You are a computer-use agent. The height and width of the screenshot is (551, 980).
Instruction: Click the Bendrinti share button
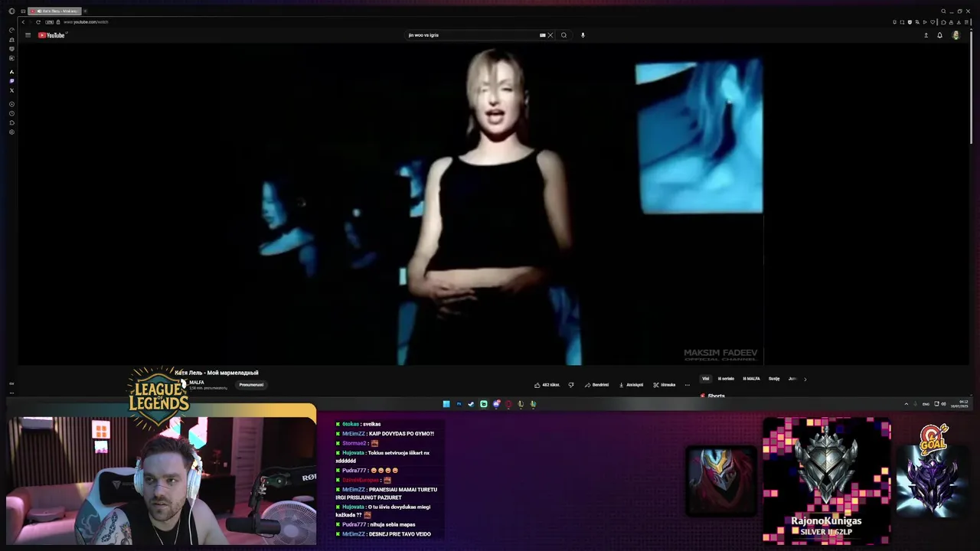click(596, 385)
